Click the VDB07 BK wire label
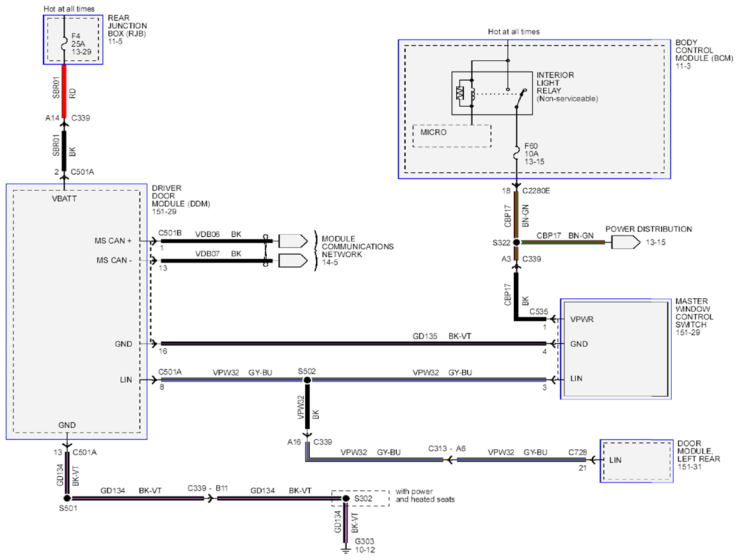 [x=218, y=253]
